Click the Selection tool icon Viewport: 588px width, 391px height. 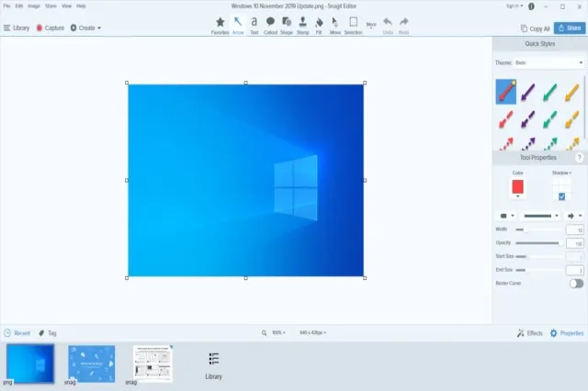[353, 23]
